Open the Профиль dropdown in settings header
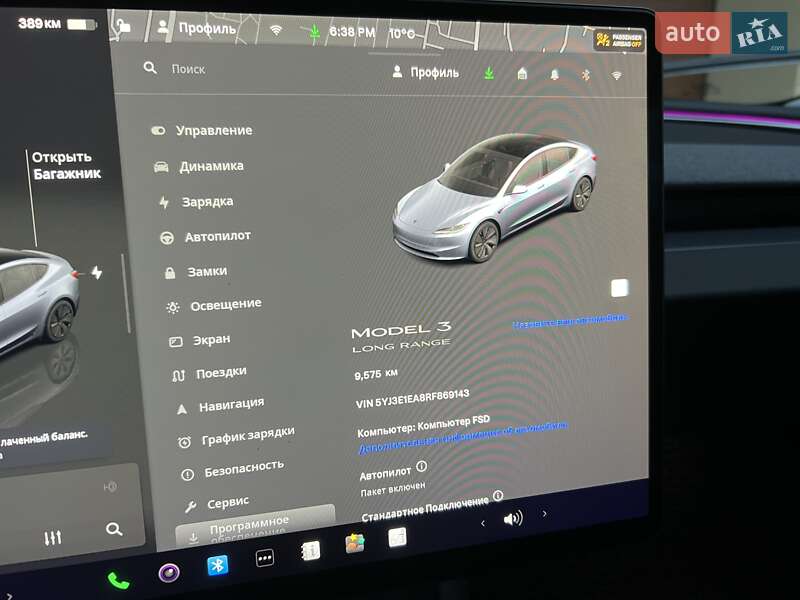Viewport: 800px width, 600px height. [426, 72]
